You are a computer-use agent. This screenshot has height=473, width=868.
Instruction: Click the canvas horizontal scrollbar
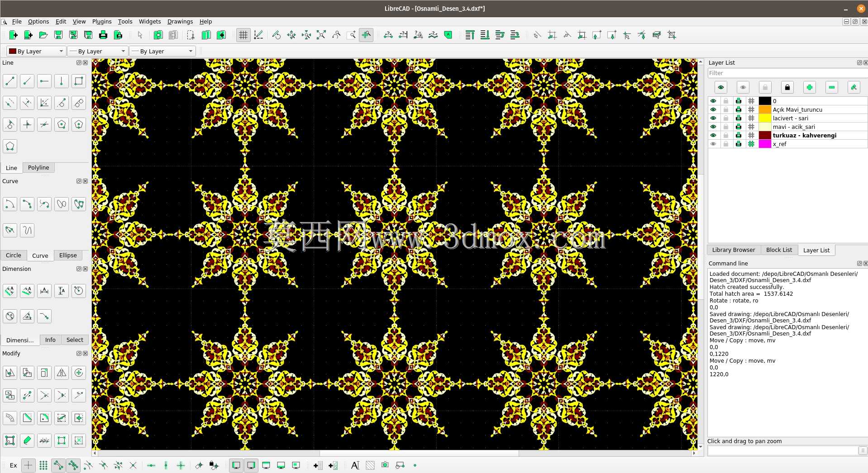[419, 453]
